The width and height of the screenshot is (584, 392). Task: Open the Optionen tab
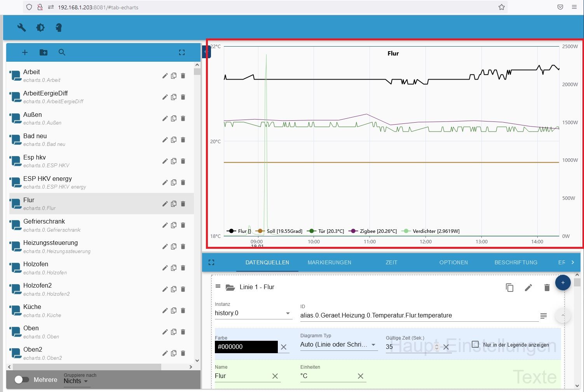click(x=453, y=262)
